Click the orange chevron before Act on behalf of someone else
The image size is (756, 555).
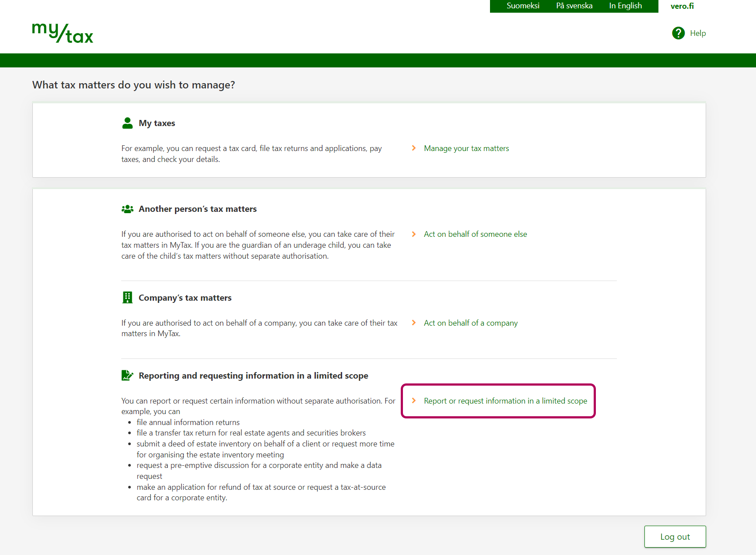pos(414,234)
